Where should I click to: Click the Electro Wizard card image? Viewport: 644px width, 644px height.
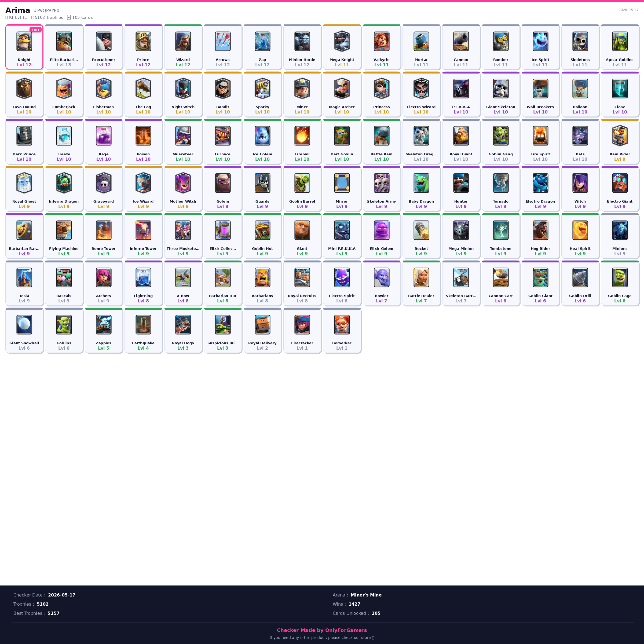(x=421, y=89)
